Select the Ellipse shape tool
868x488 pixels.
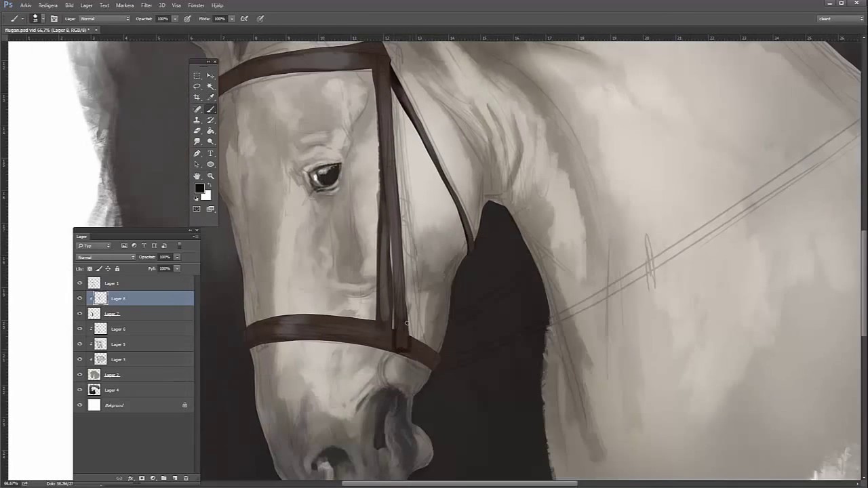click(x=210, y=164)
